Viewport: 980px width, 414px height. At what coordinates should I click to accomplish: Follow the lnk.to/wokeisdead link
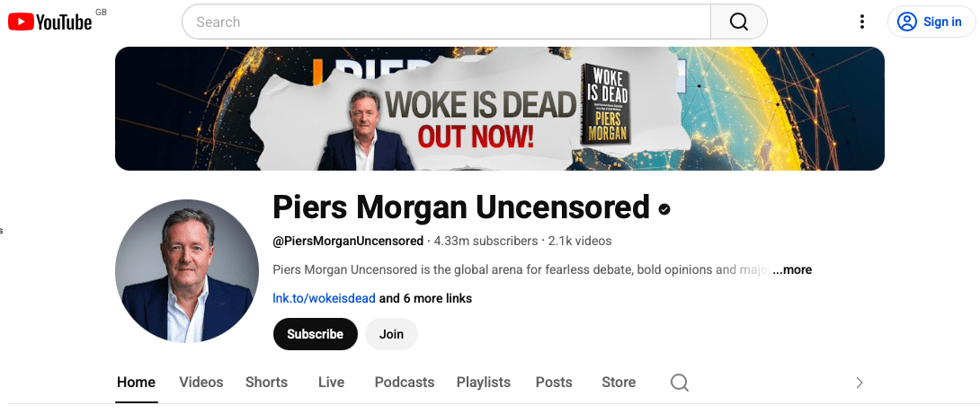325,298
